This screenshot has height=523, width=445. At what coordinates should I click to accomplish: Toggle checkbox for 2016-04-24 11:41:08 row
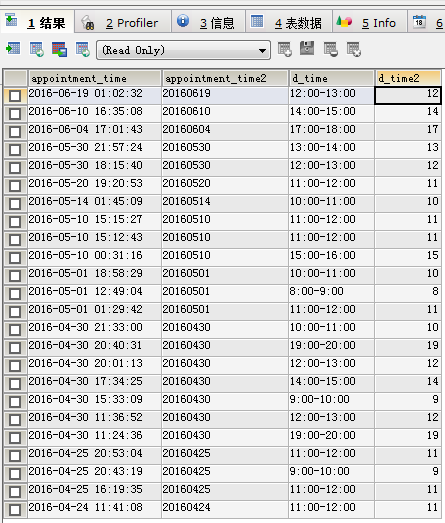[15, 510]
